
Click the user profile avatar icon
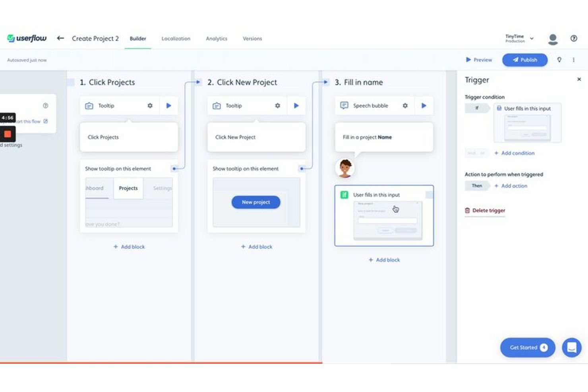pyautogui.click(x=553, y=38)
